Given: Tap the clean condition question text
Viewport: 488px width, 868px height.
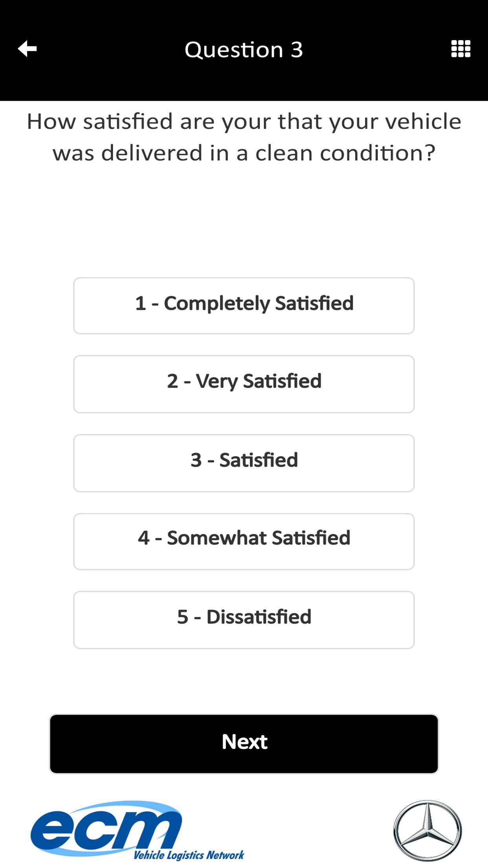Looking at the screenshot, I should 244,137.
